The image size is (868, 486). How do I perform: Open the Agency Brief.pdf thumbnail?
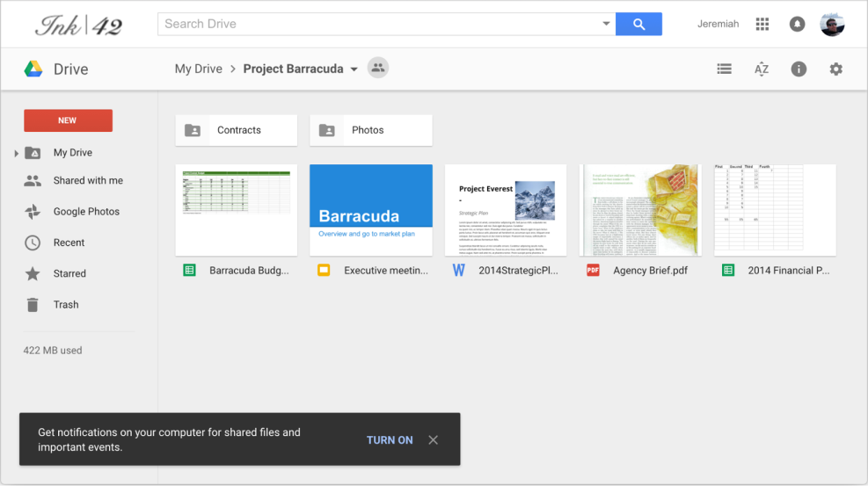click(638, 209)
